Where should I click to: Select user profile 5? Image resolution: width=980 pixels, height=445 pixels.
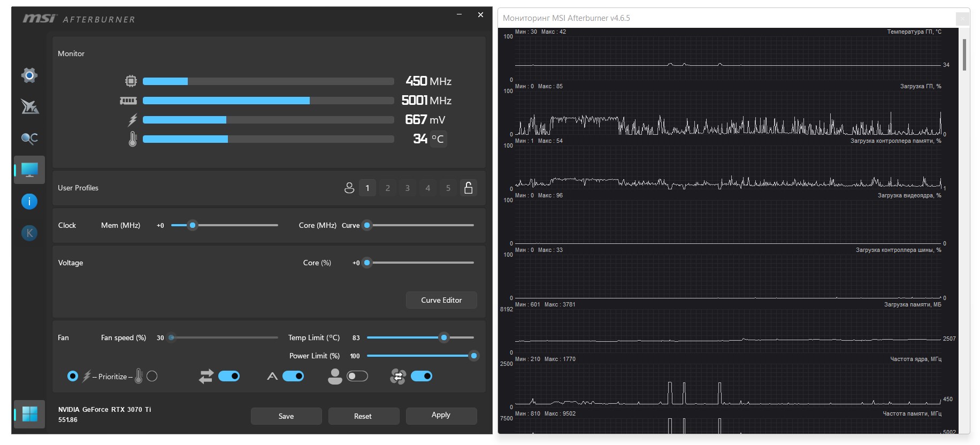[x=448, y=188]
